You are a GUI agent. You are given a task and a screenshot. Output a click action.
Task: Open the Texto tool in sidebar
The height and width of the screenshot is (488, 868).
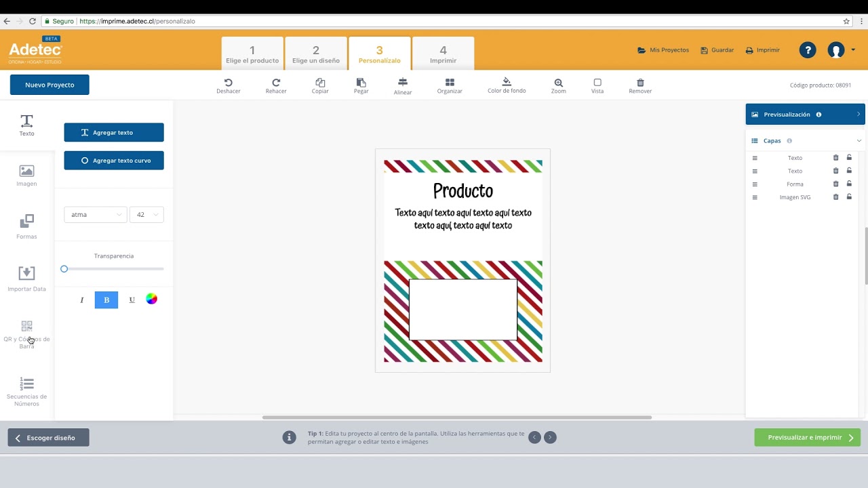pyautogui.click(x=26, y=125)
